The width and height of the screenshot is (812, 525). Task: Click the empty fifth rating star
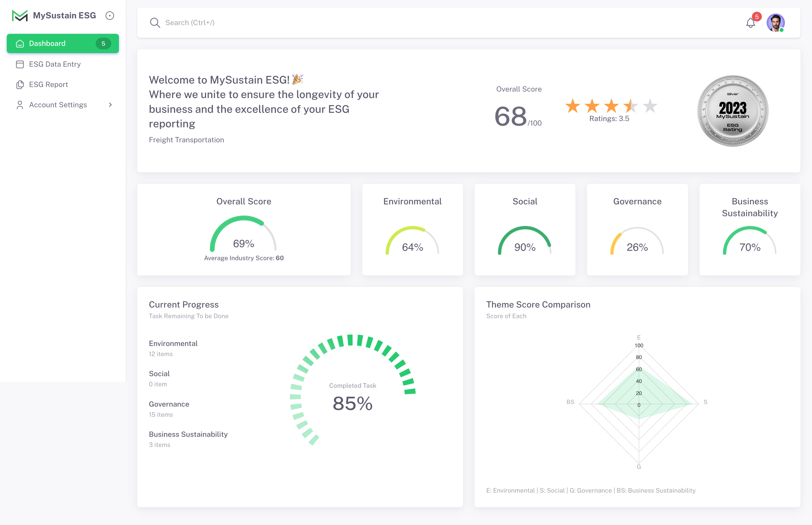pyautogui.click(x=650, y=106)
